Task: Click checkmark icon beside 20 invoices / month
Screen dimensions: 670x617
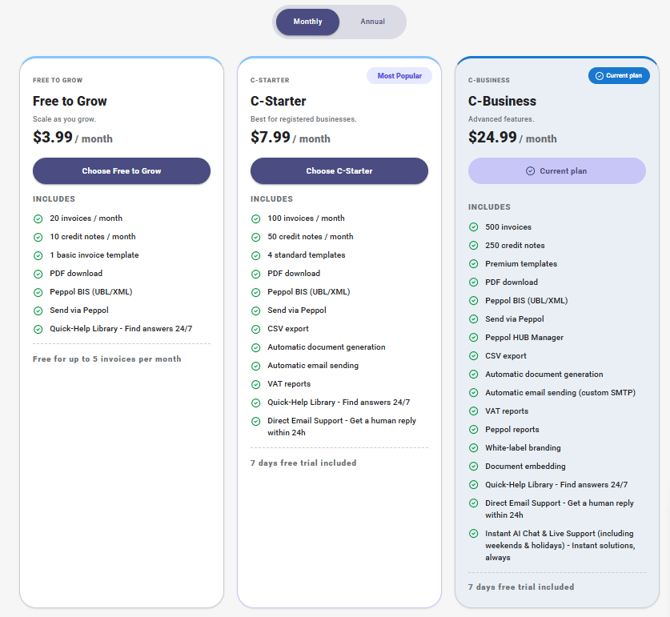Action: pyautogui.click(x=38, y=218)
